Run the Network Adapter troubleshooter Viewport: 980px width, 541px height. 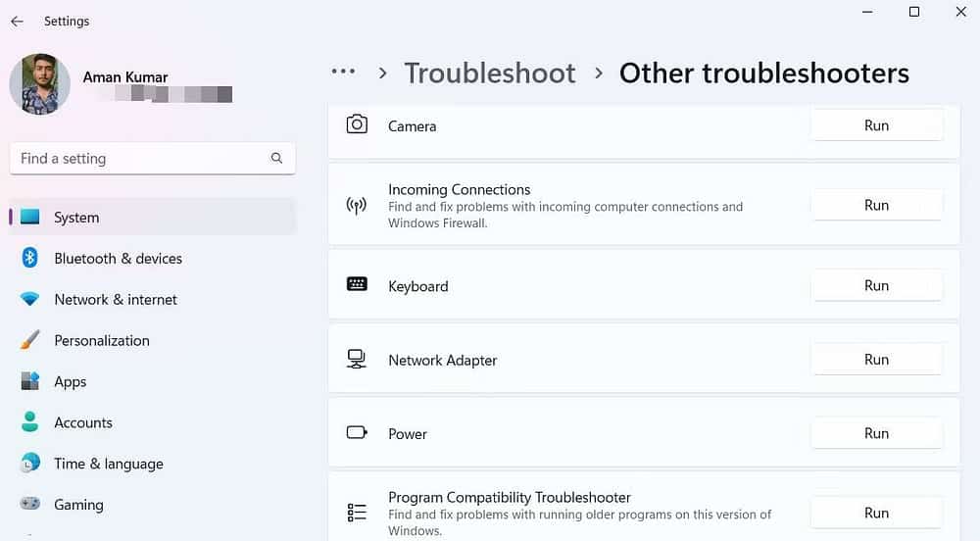coord(876,360)
